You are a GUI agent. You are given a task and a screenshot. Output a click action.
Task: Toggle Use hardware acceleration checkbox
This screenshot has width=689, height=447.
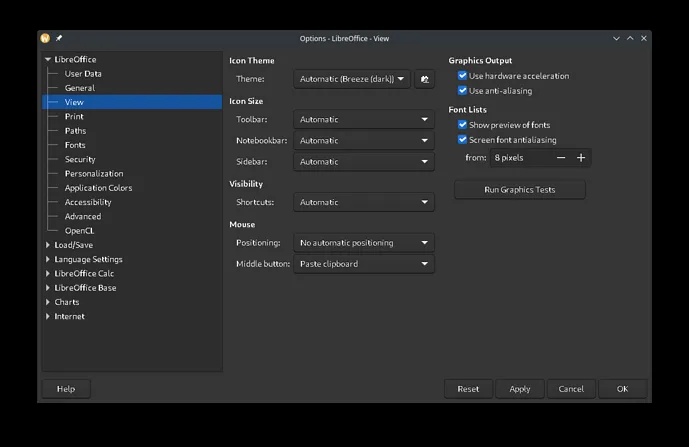(463, 76)
